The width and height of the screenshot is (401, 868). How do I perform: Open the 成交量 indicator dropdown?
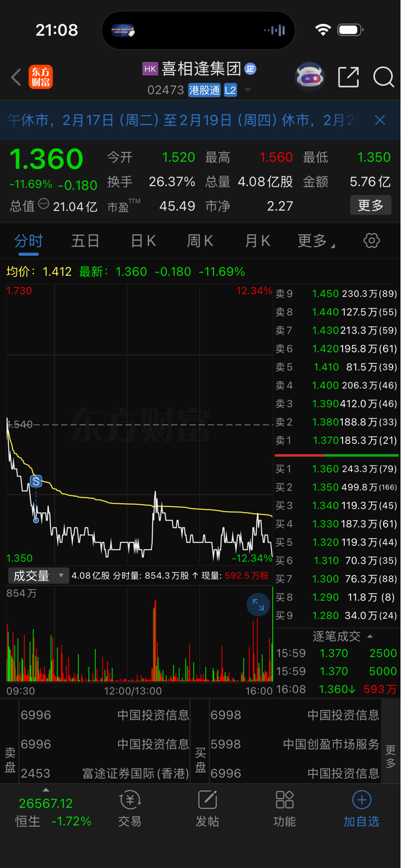(39, 576)
